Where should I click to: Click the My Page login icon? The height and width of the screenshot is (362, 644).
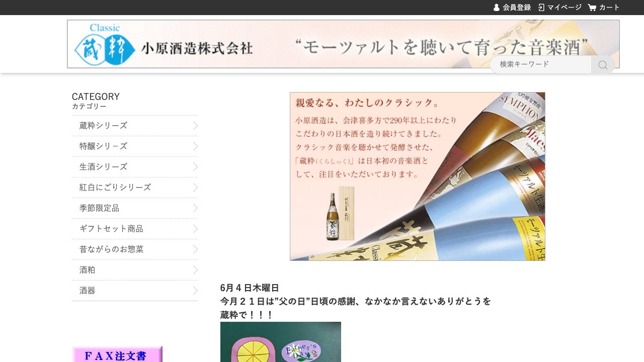(x=541, y=8)
